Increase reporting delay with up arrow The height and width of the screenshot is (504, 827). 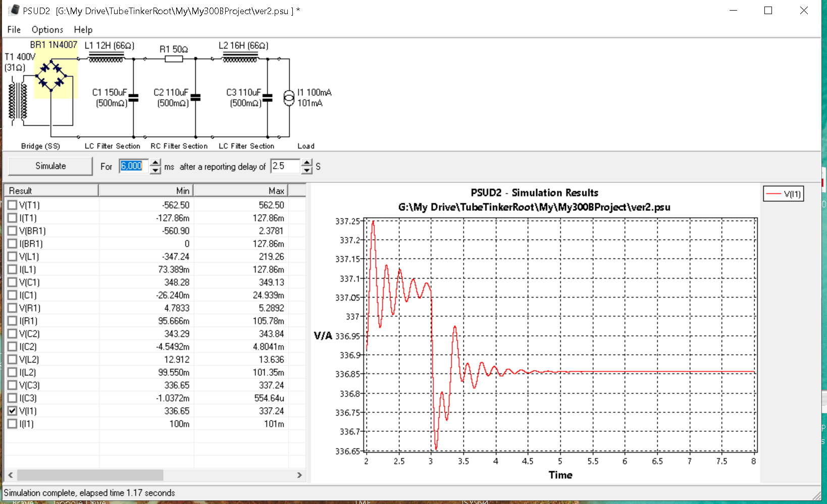point(307,162)
